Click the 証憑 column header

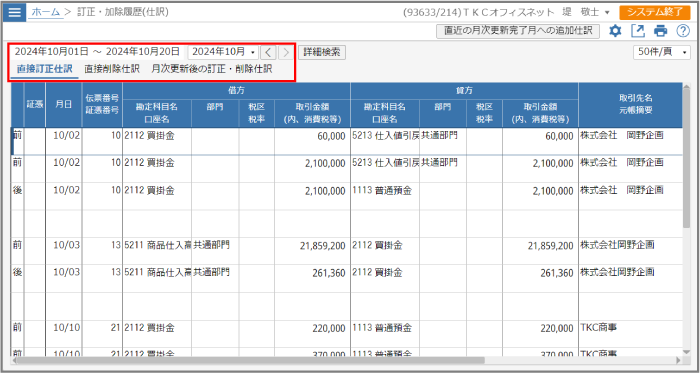click(35, 105)
